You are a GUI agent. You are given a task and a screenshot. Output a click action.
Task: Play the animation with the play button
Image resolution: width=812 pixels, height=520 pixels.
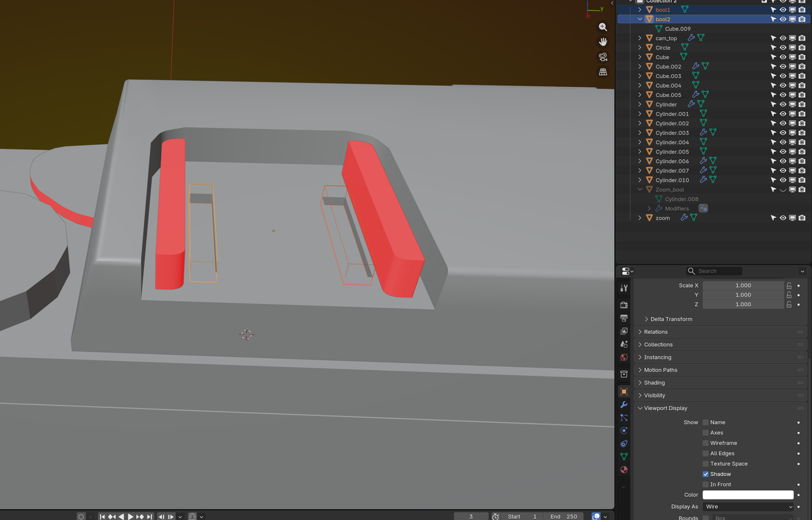(131, 517)
